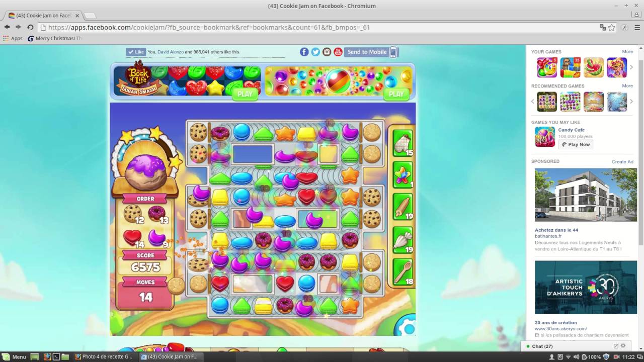Open second Recommended Games thumbnail
The height and width of the screenshot is (362, 644).
tap(571, 102)
